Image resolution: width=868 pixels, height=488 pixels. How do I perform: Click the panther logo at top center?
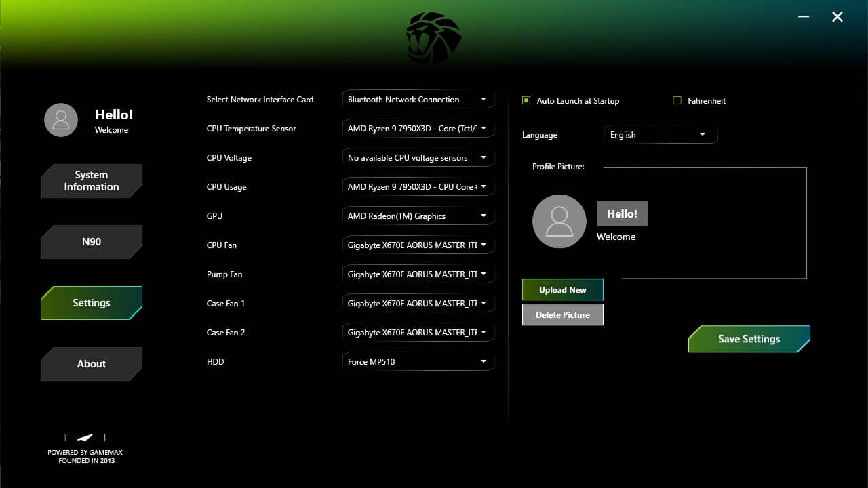click(x=433, y=38)
